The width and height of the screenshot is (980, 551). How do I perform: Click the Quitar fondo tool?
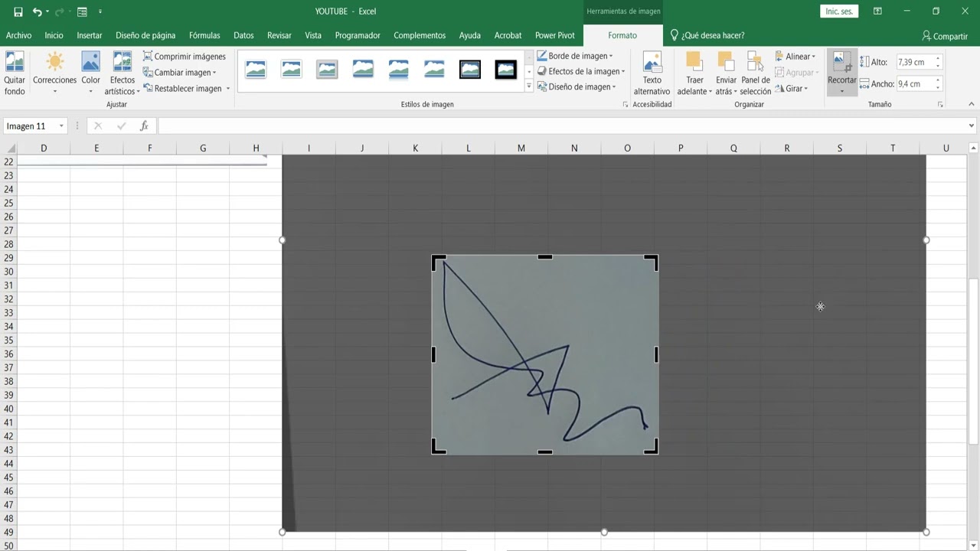click(15, 73)
